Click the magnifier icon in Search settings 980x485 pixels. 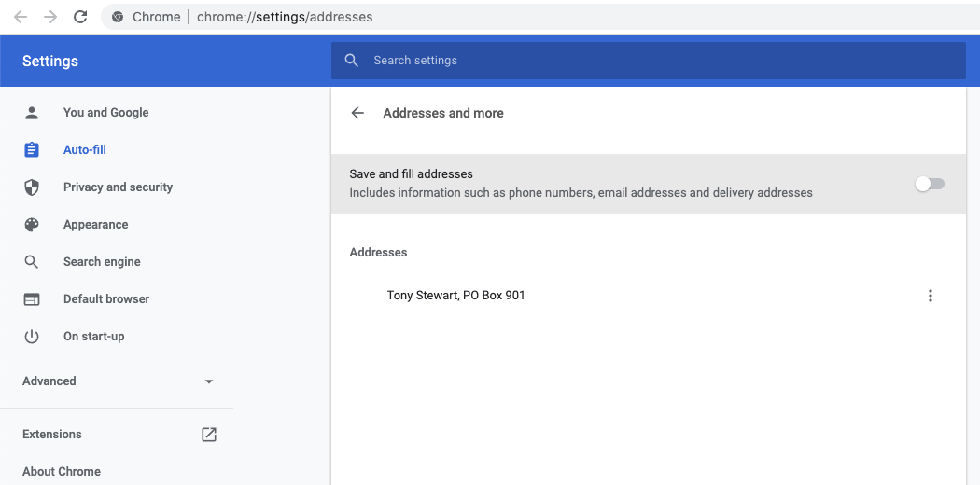[352, 61]
